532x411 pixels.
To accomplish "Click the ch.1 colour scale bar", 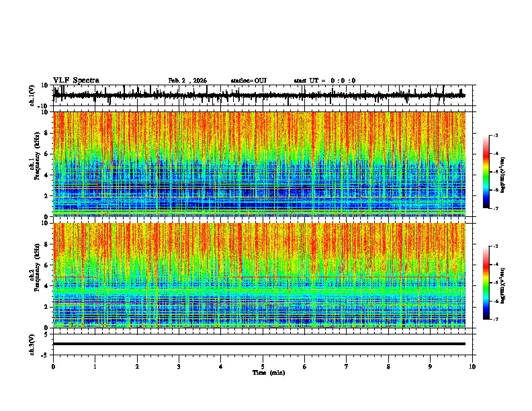I will pos(486,172).
